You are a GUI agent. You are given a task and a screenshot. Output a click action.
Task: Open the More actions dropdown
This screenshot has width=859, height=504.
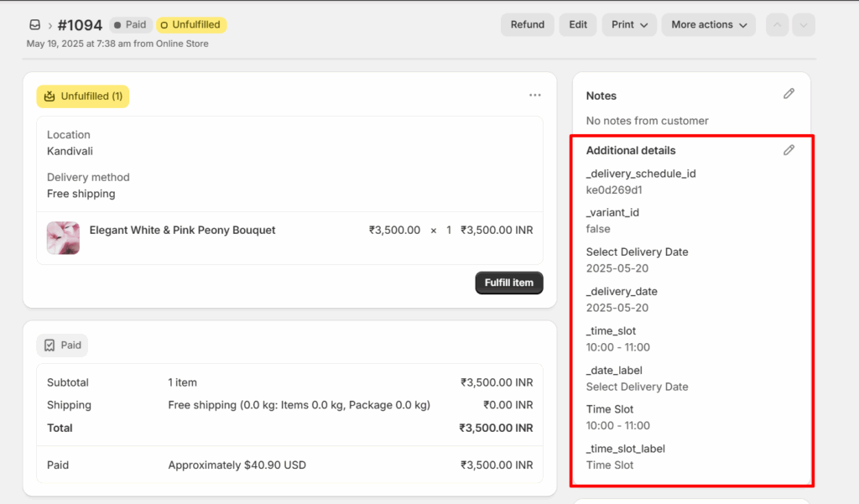click(x=708, y=25)
